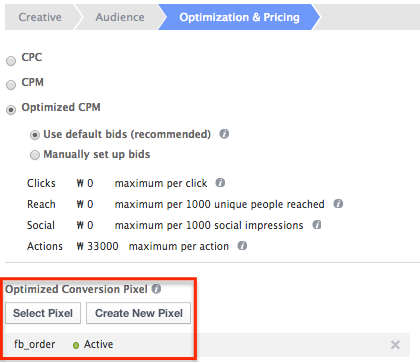
Task: Open the Optimization & Pricing tab
Action: [239, 17]
